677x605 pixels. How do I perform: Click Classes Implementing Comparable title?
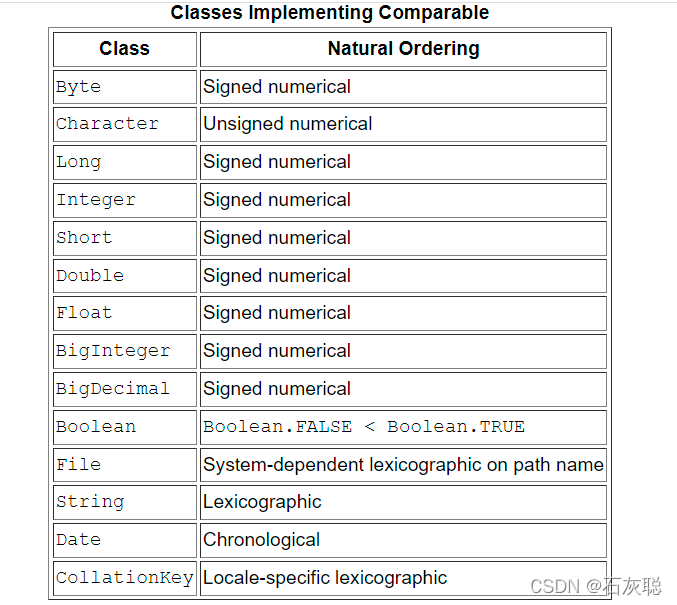(x=330, y=13)
